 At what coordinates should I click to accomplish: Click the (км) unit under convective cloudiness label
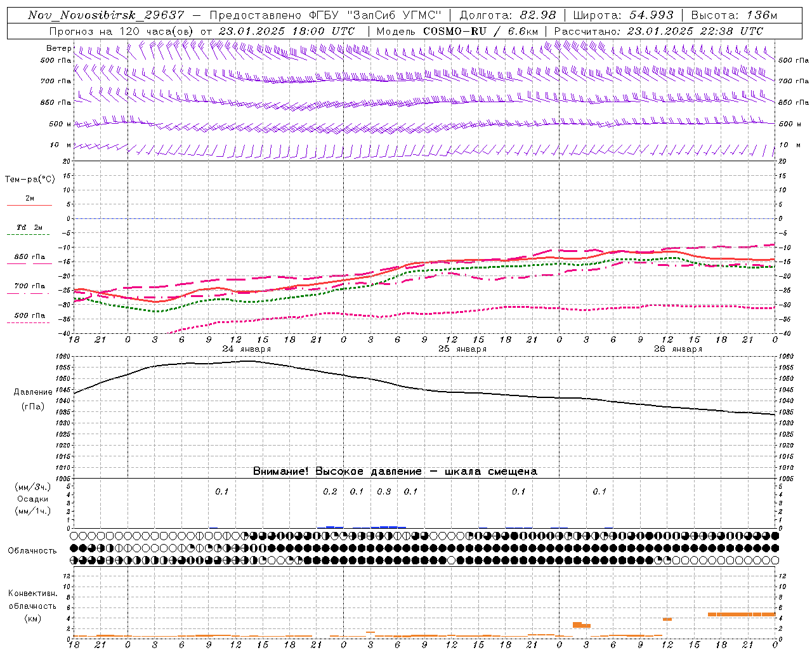click(33, 618)
